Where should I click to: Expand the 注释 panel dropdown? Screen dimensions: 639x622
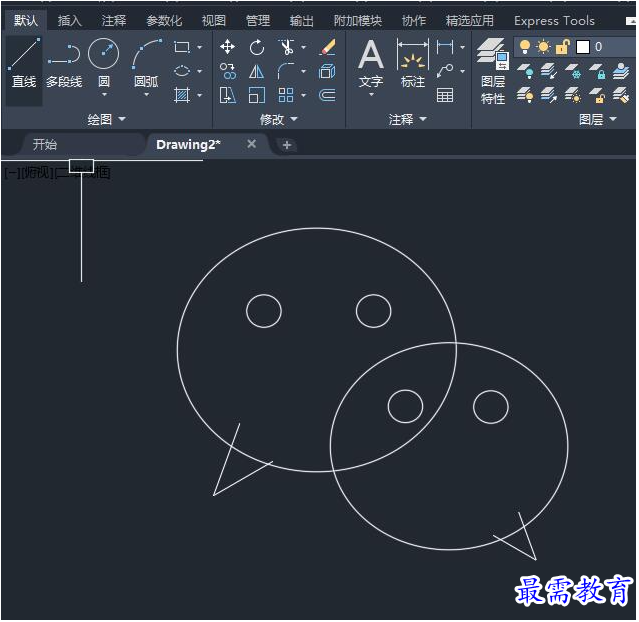408,119
